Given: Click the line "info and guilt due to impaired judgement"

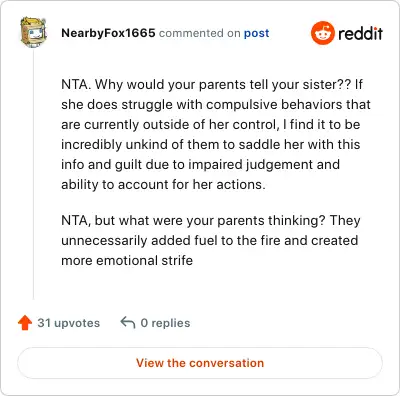Looking at the screenshot, I should 200,164.
